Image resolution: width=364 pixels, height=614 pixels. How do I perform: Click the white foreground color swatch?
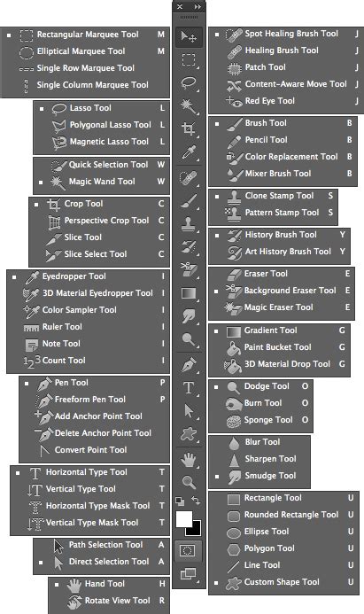tap(184, 519)
